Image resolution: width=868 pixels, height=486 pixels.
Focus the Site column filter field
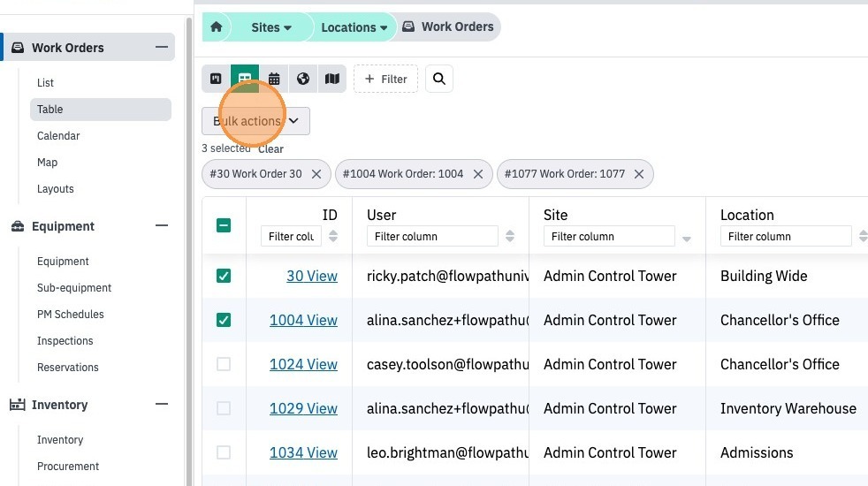pos(609,236)
